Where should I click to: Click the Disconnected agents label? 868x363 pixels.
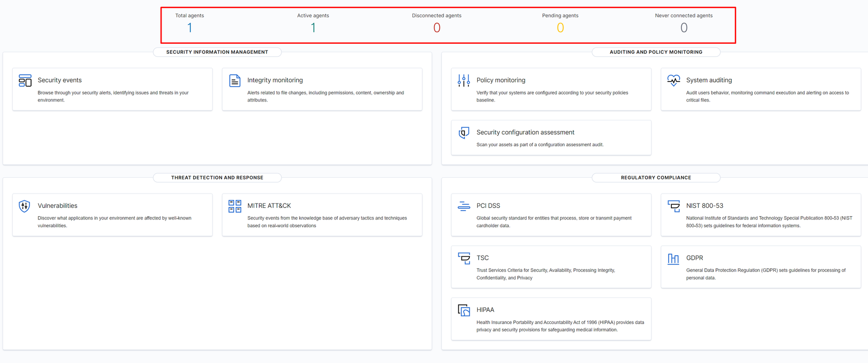point(437,16)
